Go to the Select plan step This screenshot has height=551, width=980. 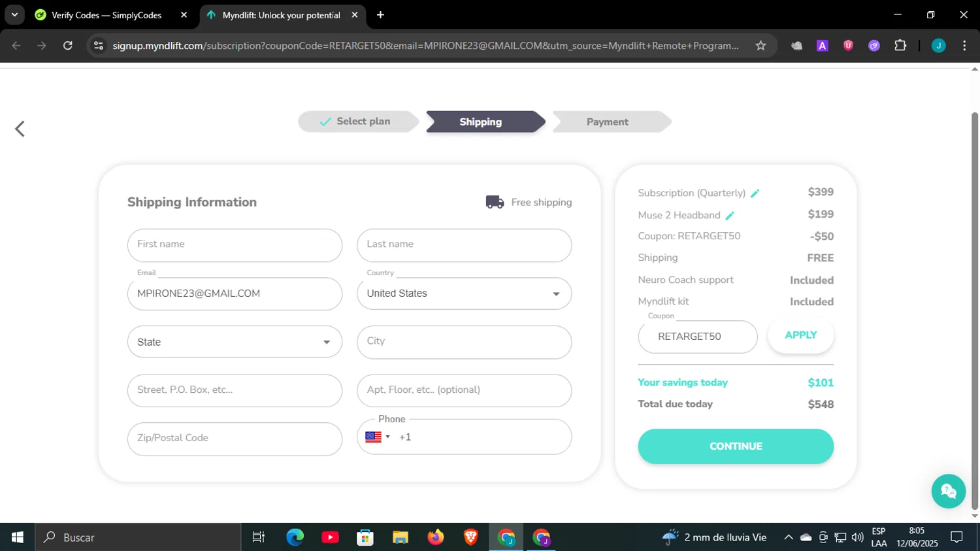pos(357,122)
